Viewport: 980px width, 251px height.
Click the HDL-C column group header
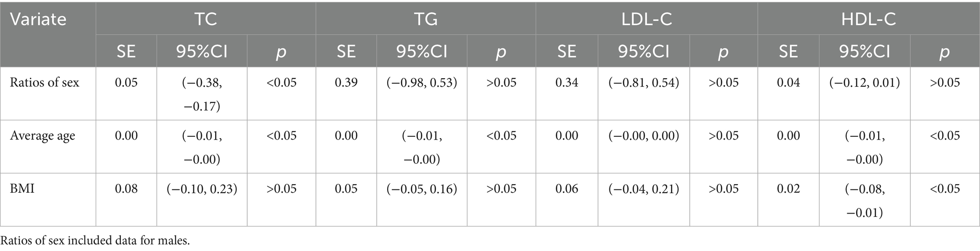tap(868, 19)
